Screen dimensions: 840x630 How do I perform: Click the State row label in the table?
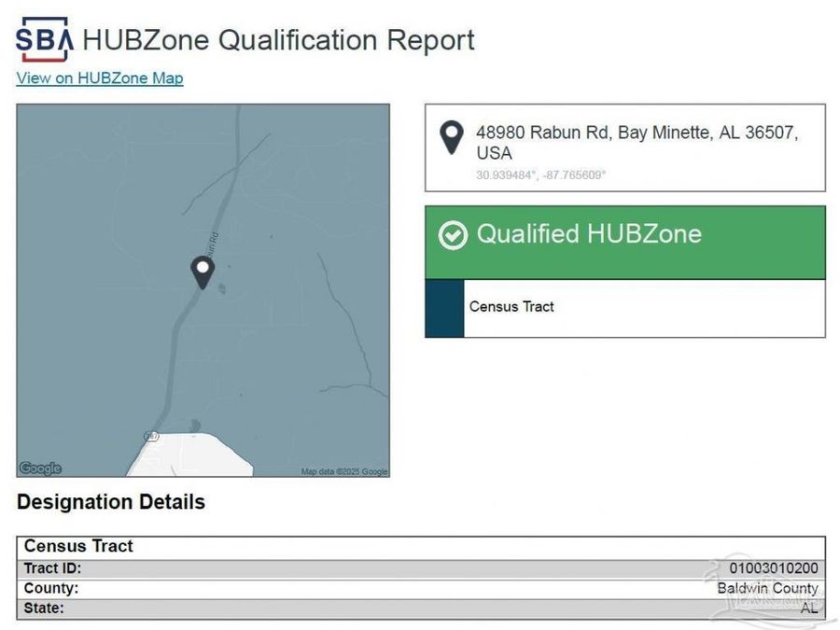click(x=44, y=609)
